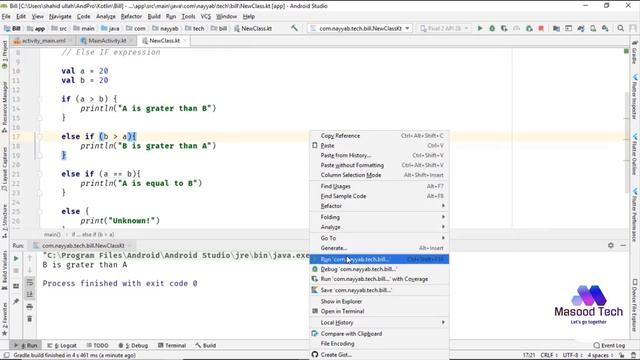Image resolution: width=640 pixels, height=360 pixels.
Task: Expand the Local History submenu
Action: point(380,322)
